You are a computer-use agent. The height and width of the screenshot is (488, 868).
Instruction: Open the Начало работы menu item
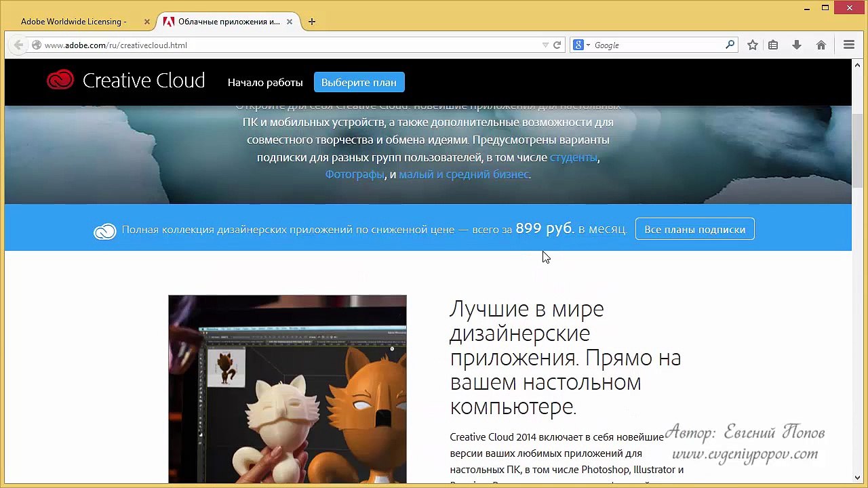(x=265, y=82)
